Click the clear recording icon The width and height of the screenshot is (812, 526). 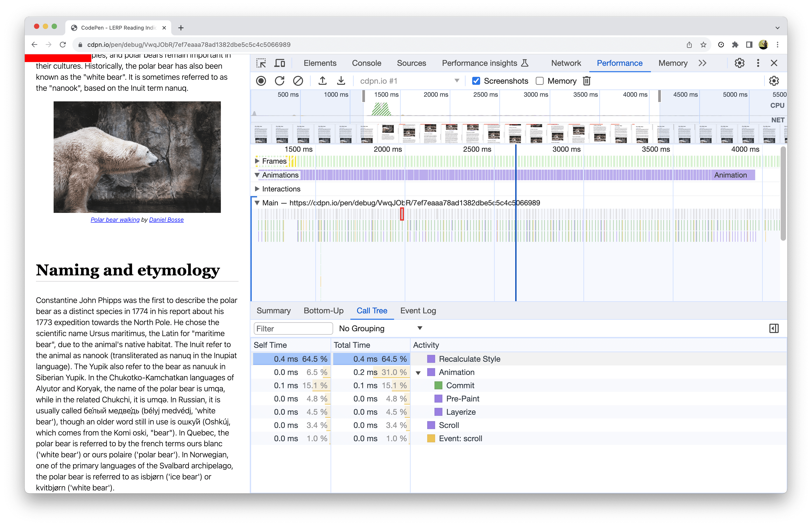click(298, 81)
